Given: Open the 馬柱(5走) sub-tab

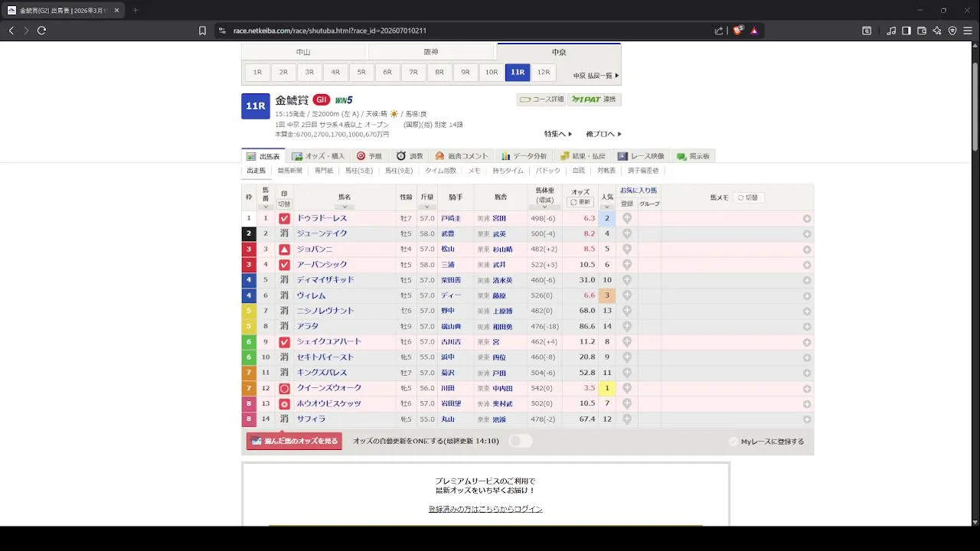Looking at the screenshot, I should [x=359, y=171].
